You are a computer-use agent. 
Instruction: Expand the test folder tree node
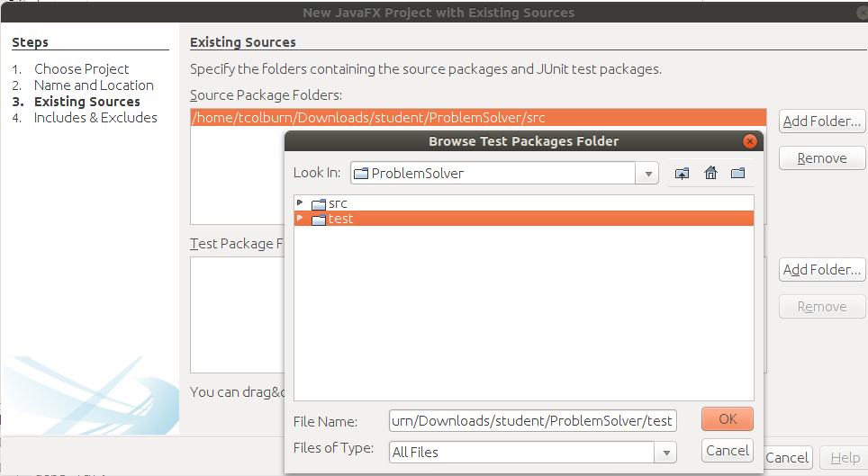point(300,218)
